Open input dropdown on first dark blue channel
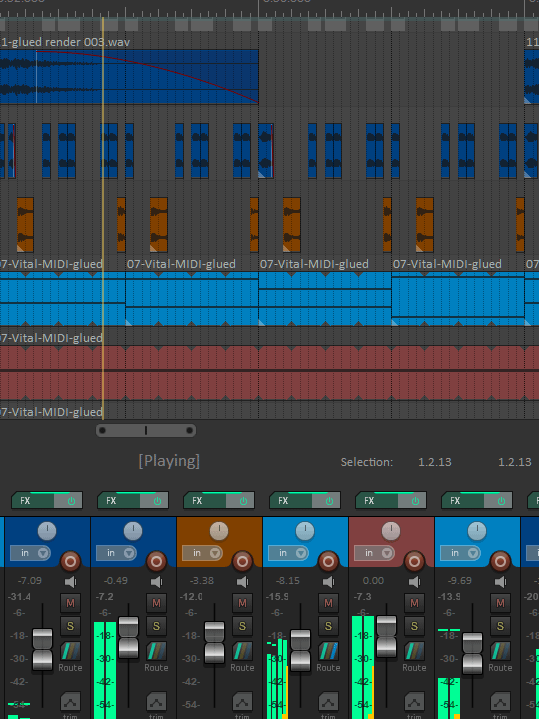Viewport: 539px width, 719px height. [30, 553]
